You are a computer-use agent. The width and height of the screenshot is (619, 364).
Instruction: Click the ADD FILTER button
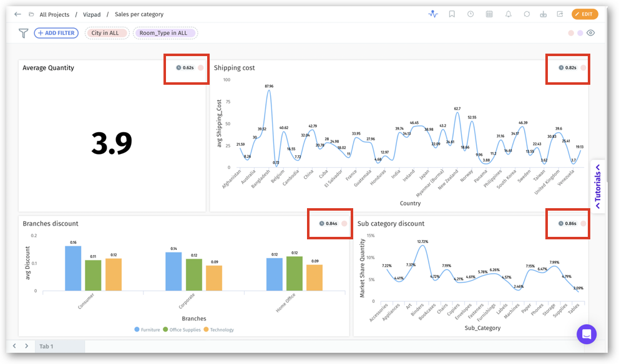(56, 33)
